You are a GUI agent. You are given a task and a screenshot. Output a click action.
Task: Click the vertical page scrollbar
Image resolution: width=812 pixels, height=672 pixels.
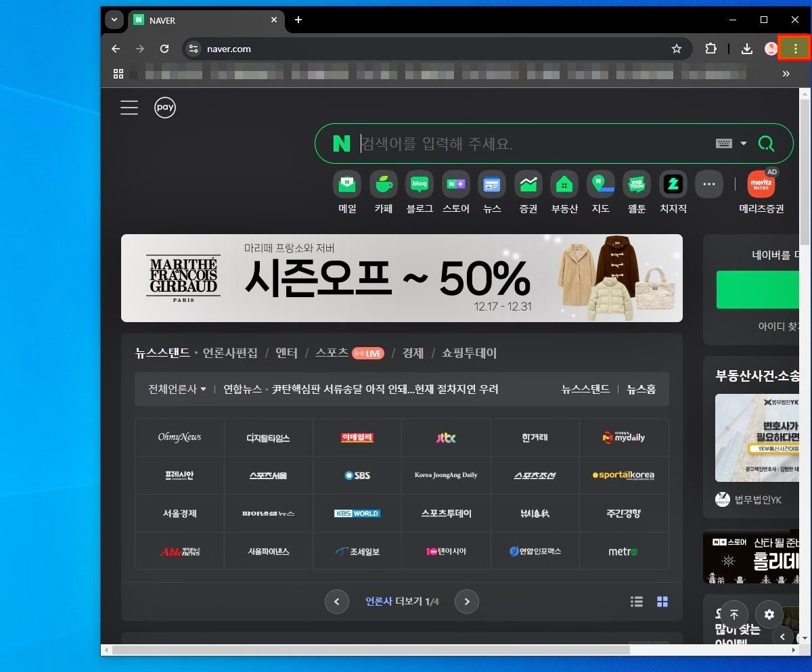coord(805,172)
